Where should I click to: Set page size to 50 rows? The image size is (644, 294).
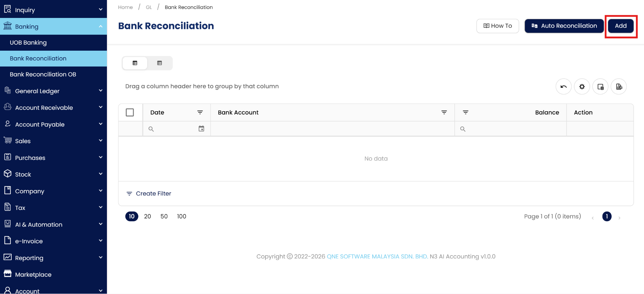pyautogui.click(x=164, y=216)
